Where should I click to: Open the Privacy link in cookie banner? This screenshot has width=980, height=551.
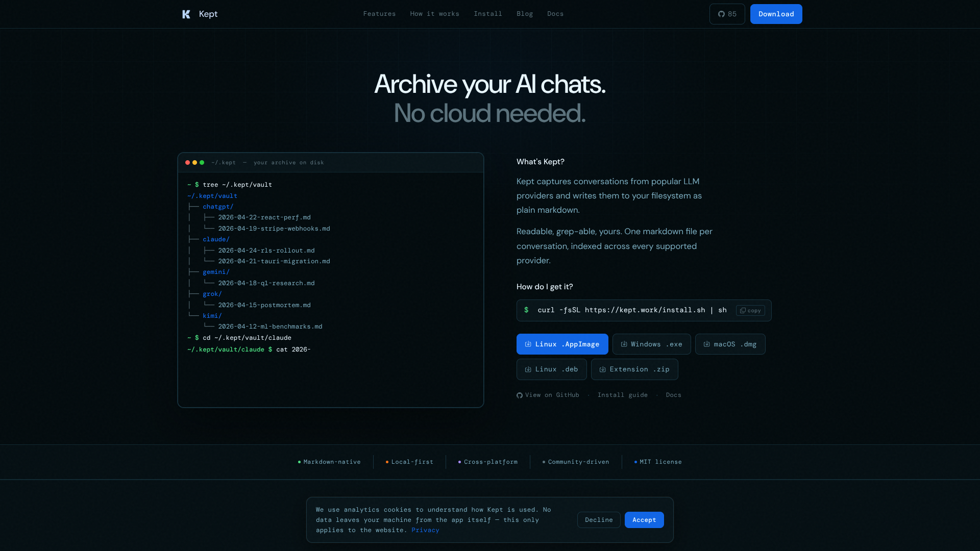(425, 530)
